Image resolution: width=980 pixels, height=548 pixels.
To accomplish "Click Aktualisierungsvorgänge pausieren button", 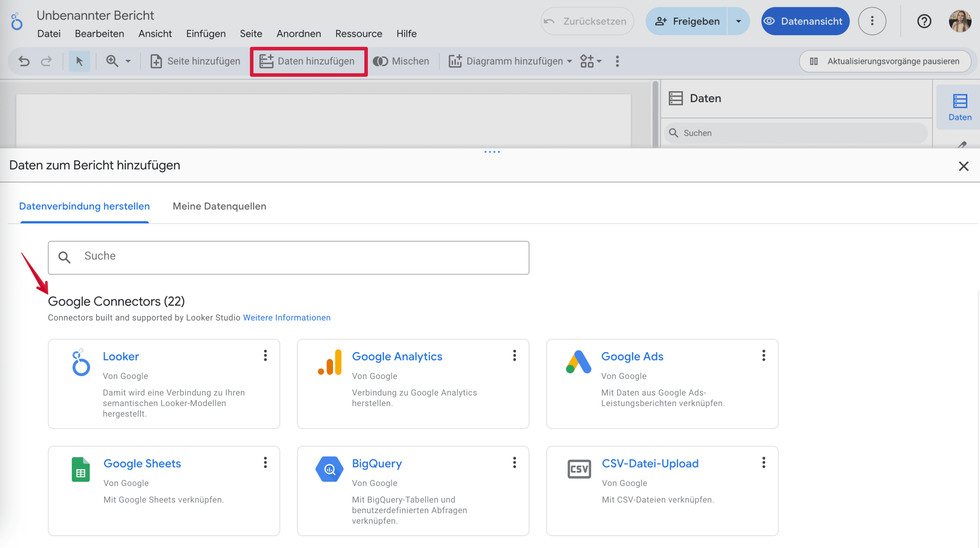I will pos(885,61).
